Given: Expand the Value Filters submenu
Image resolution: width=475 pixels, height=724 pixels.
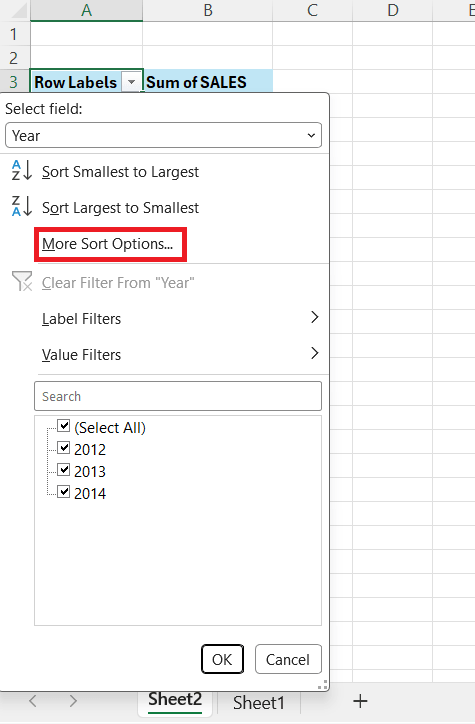Looking at the screenshot, I should pyautogui.click(x=180, y=354).
